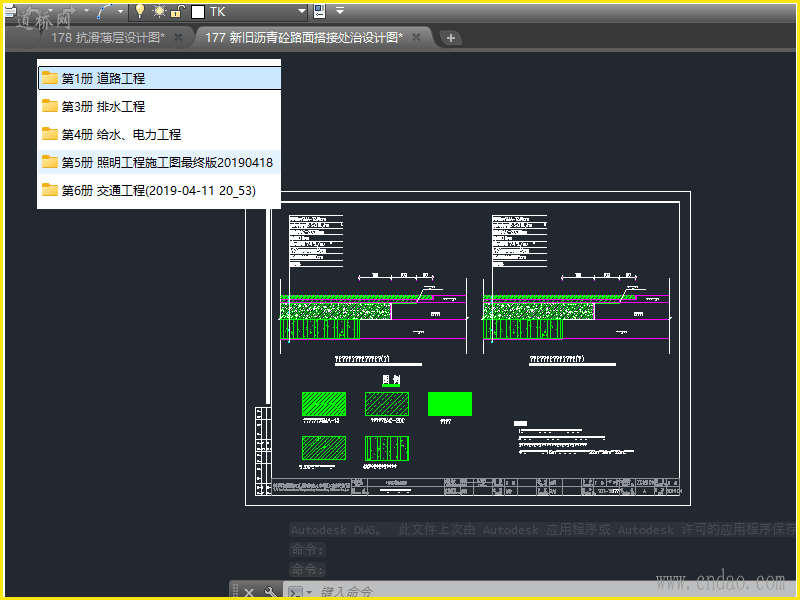Click the plus button to add new drawing tab
Image resolution: width=800 pixels, height=600 pixels.
451,38
